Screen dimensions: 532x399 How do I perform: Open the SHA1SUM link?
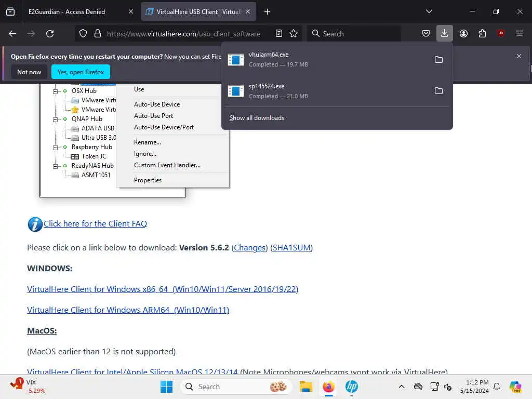tap(292, 248)
